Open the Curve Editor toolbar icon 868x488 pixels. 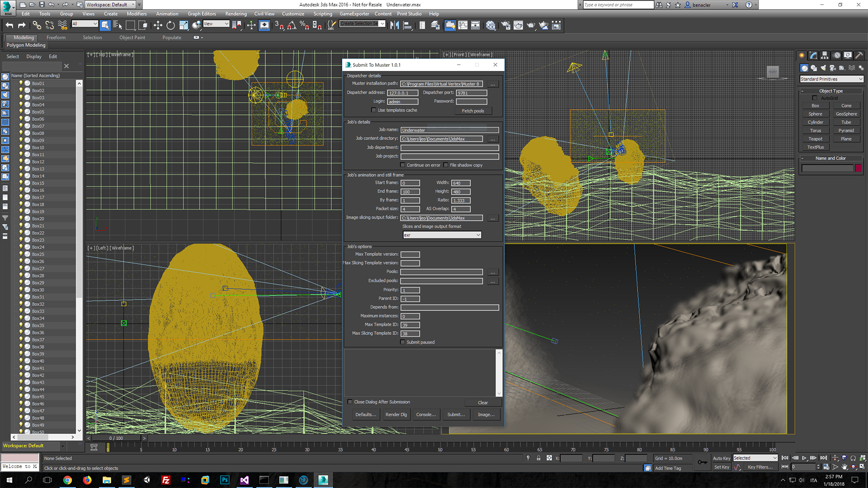463,25
